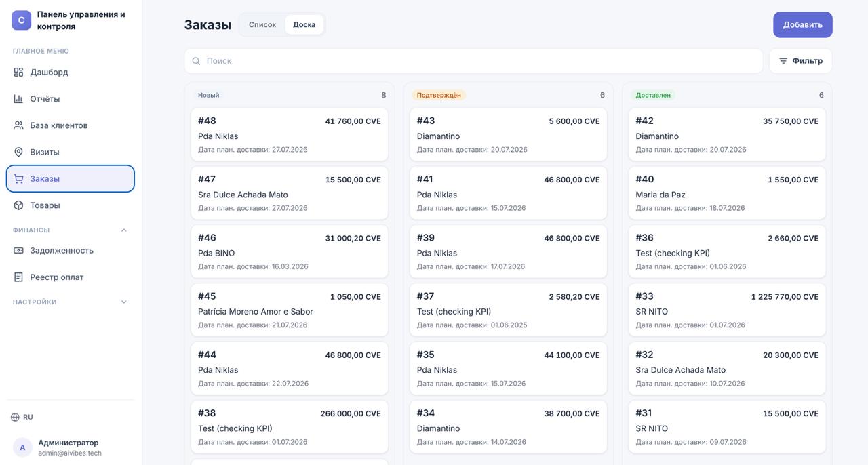Open Задолженность menu item
The height and width of the screenshot is (465, 868).
71,251
